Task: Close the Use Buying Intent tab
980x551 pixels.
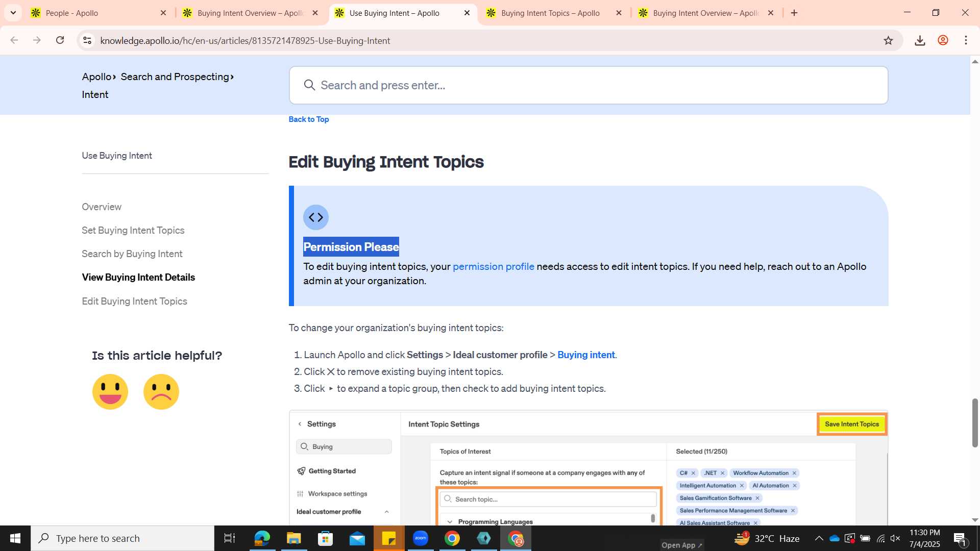Action: pyautogui.click(x=467, y=13)
